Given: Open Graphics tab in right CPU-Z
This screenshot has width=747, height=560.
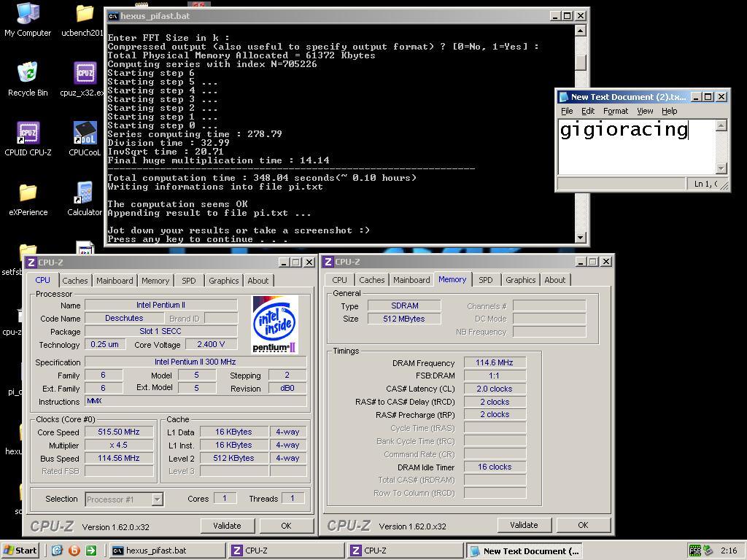Looking at the screenshot, I should click(x=520, y=280).
